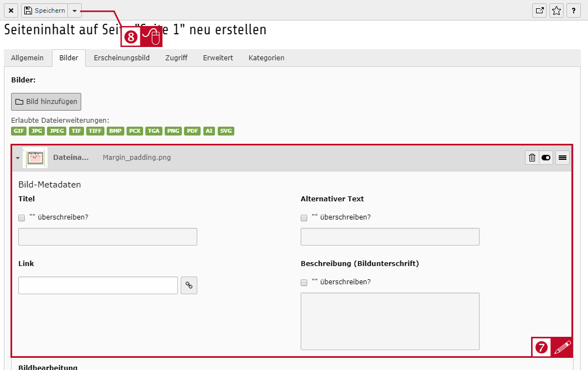Tick Beschreibung überschreiben checkbox
This screenshot has height=370, width=588.
click(304, 283)
